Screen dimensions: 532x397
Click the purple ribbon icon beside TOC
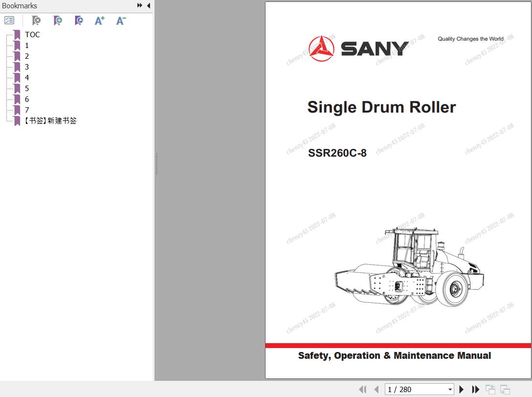(x=17, y=35)
